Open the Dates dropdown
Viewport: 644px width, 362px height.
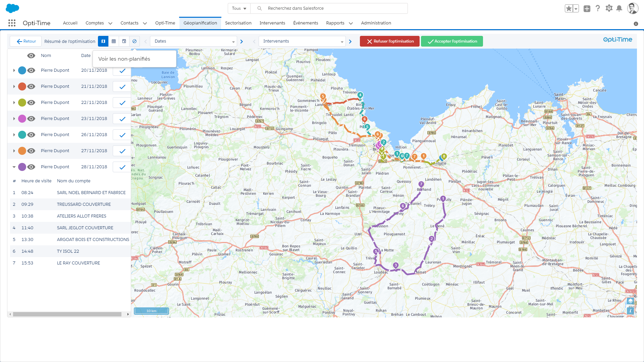(x=194, y=41)
